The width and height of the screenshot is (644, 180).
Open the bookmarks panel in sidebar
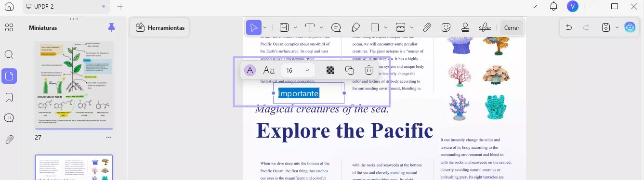pos(9,97)
